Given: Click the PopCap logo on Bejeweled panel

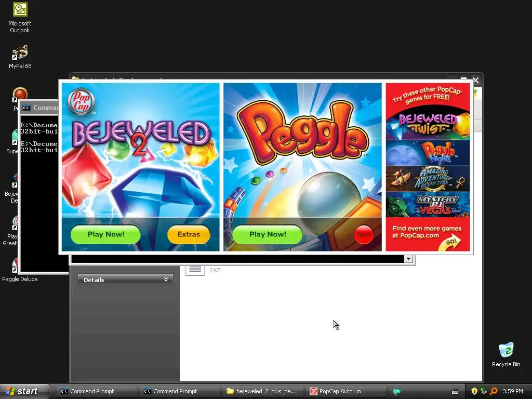Looking at the screenshot, I should (81, 101).
